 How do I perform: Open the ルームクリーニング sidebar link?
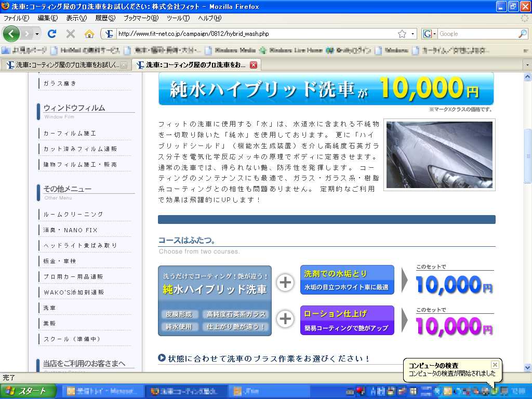click(x=73, y=215)
